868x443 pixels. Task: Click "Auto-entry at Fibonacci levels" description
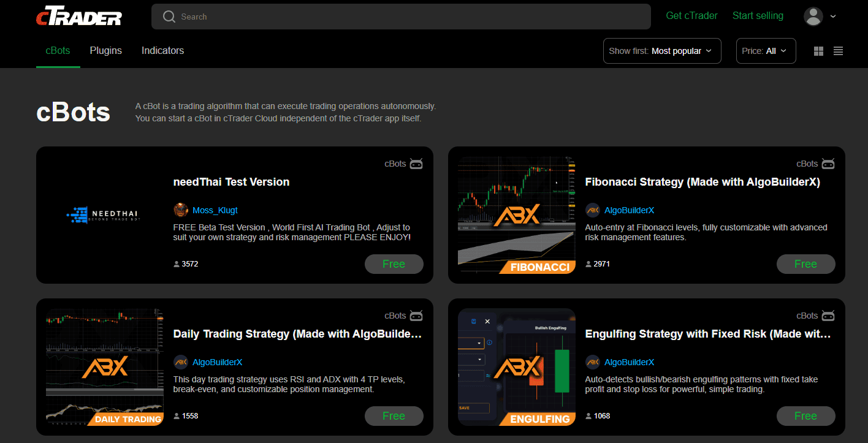click(706, 232)
